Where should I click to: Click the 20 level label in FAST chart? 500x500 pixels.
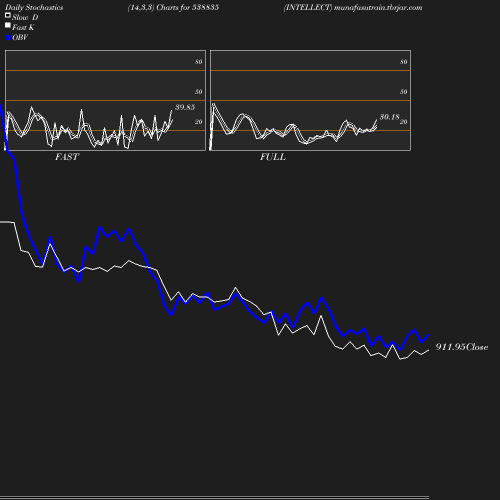(x=199, y=122)
